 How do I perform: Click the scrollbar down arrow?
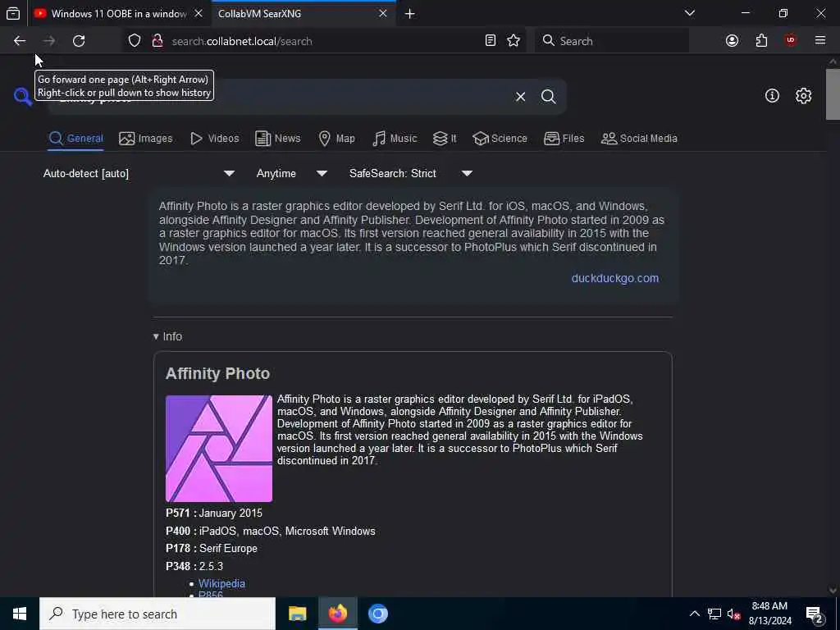coord(833,591)
